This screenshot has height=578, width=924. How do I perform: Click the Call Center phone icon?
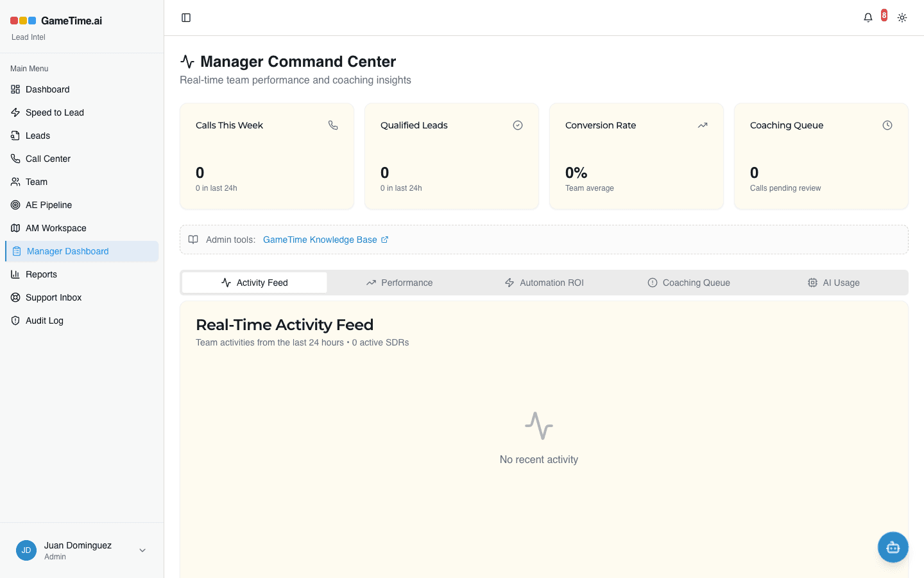click(x=15, y=159)
